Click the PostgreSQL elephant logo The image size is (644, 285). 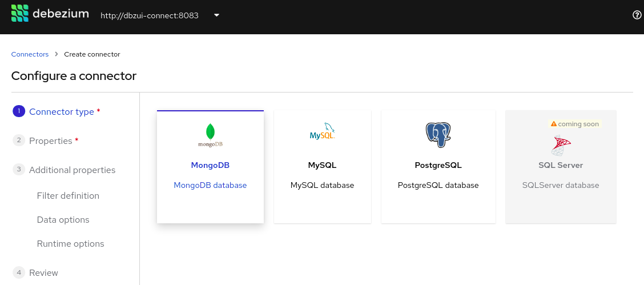[438, 135]
